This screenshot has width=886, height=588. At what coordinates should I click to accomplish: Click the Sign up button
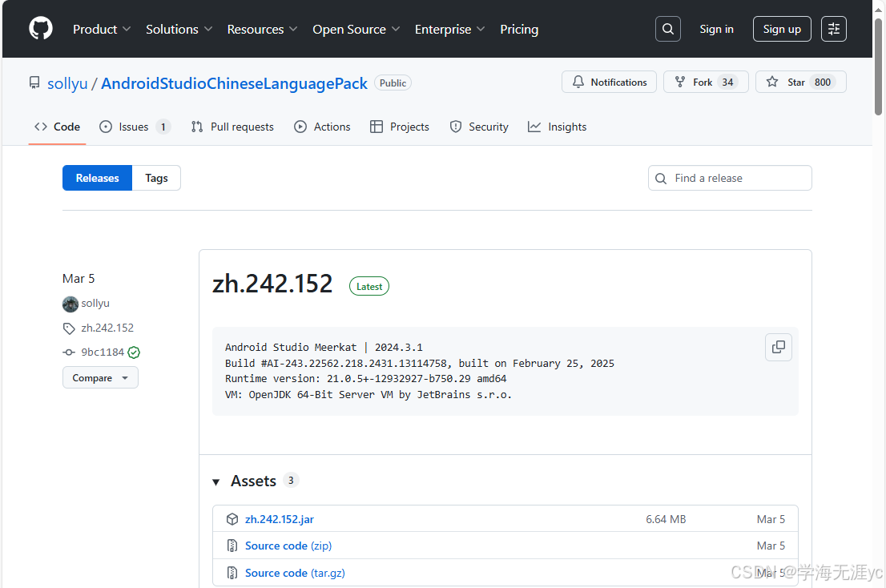(x=782, y=29)
